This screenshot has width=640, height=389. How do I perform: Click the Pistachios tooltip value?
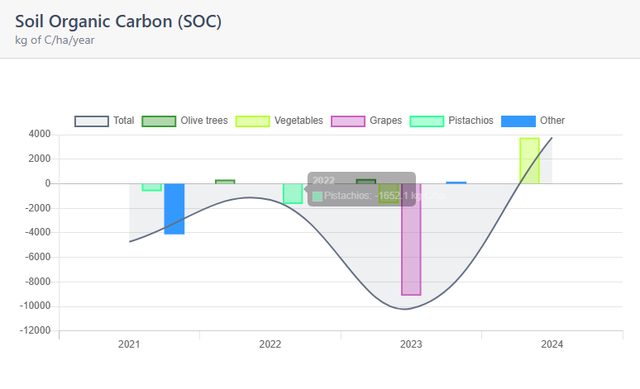pyautogui.click(x=384, y=196)
